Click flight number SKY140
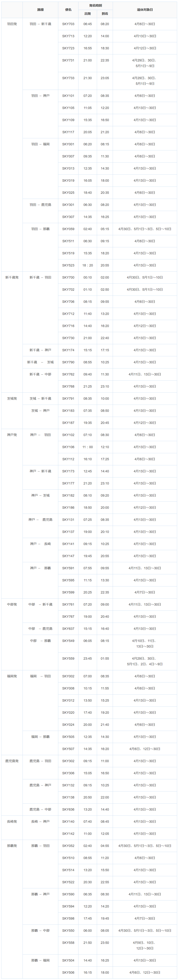 coord(68,821)
